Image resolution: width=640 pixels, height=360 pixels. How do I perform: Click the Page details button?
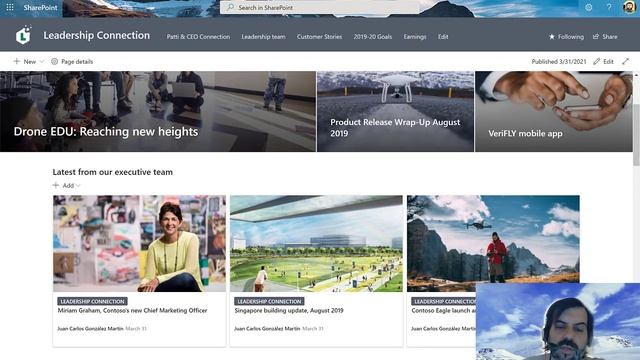pyautogui.click(x=72, y=62)
